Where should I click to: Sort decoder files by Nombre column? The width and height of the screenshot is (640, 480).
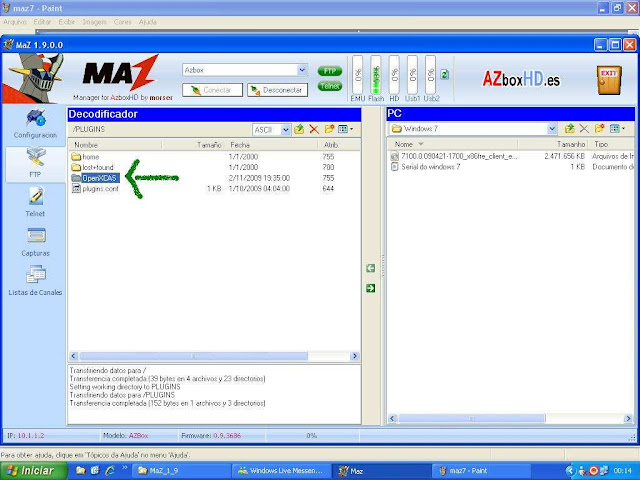pos(115,145)
